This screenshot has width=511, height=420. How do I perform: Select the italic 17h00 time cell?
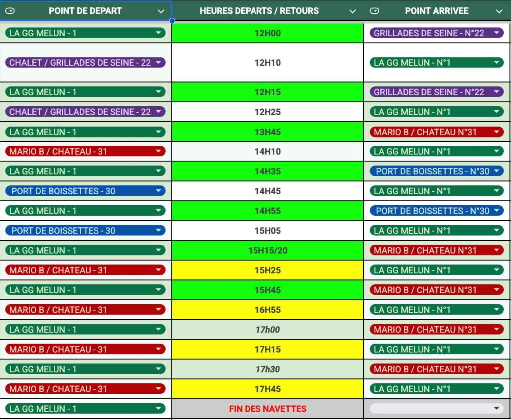pos(267,330)
